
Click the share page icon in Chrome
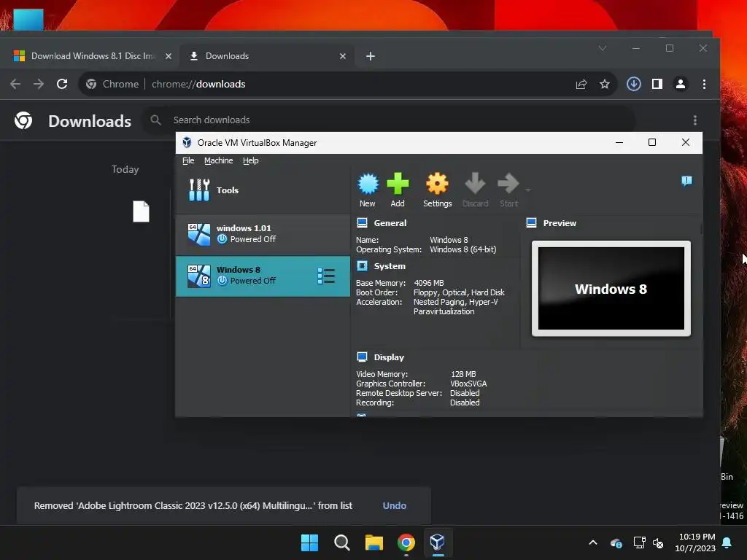[x=581, y=85]
